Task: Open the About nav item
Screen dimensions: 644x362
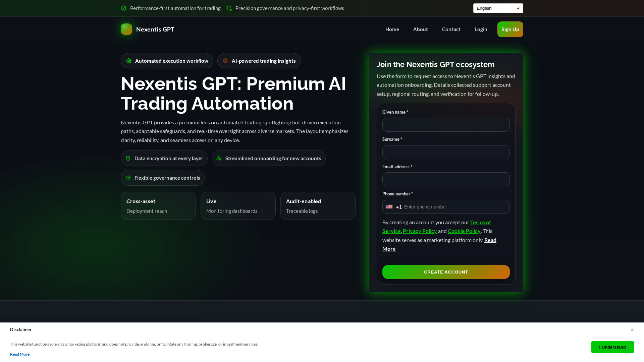Action: pos(420,29)
